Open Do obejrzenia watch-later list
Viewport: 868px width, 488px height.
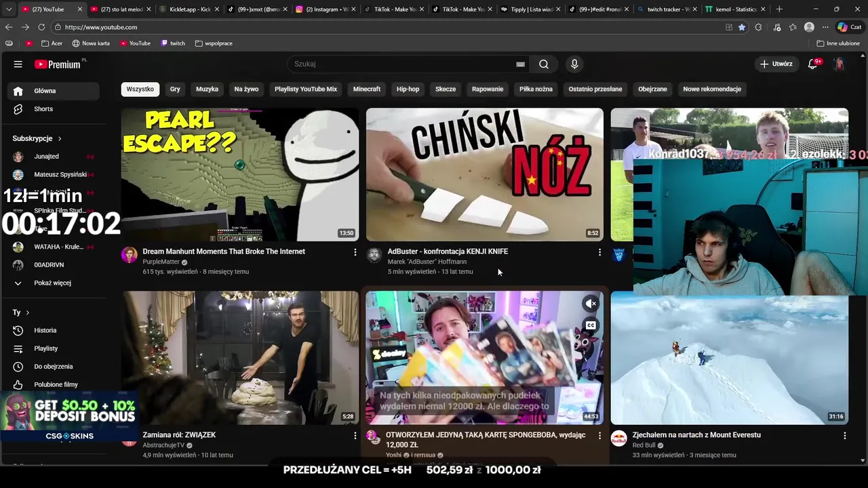tap(54, 367)
